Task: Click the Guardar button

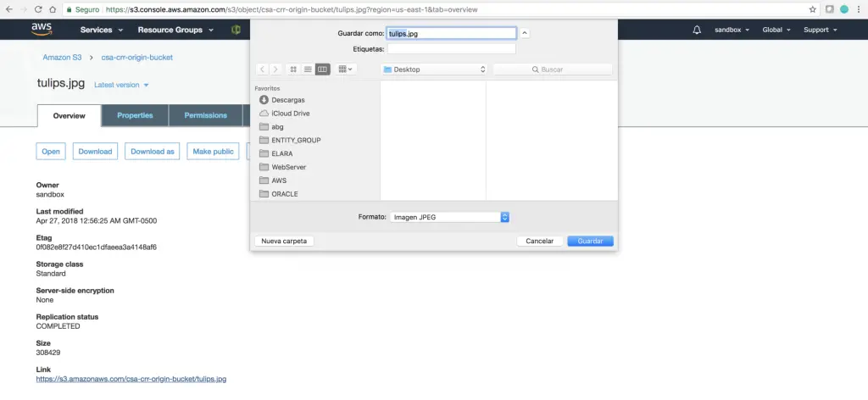Action: pyautogui.click(x=590, y=242)
